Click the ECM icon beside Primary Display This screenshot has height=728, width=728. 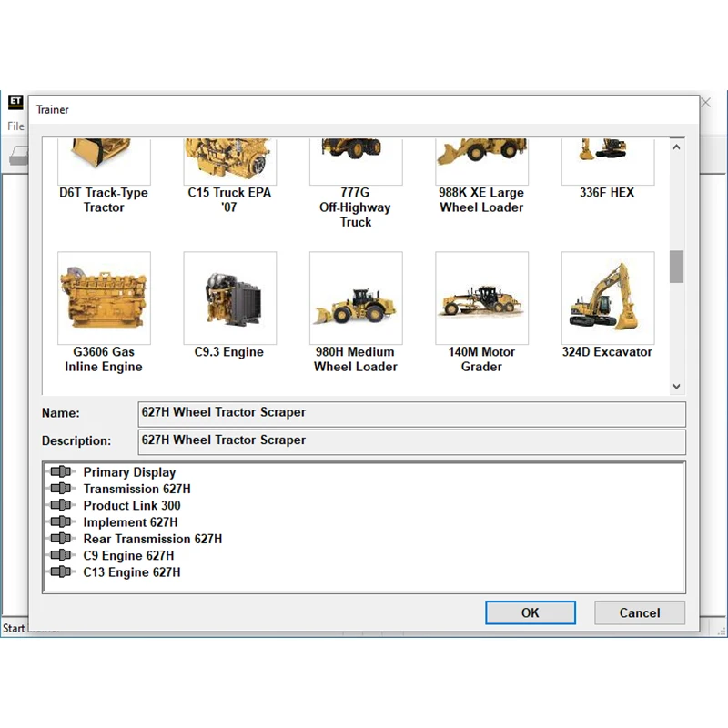point(61,471)
